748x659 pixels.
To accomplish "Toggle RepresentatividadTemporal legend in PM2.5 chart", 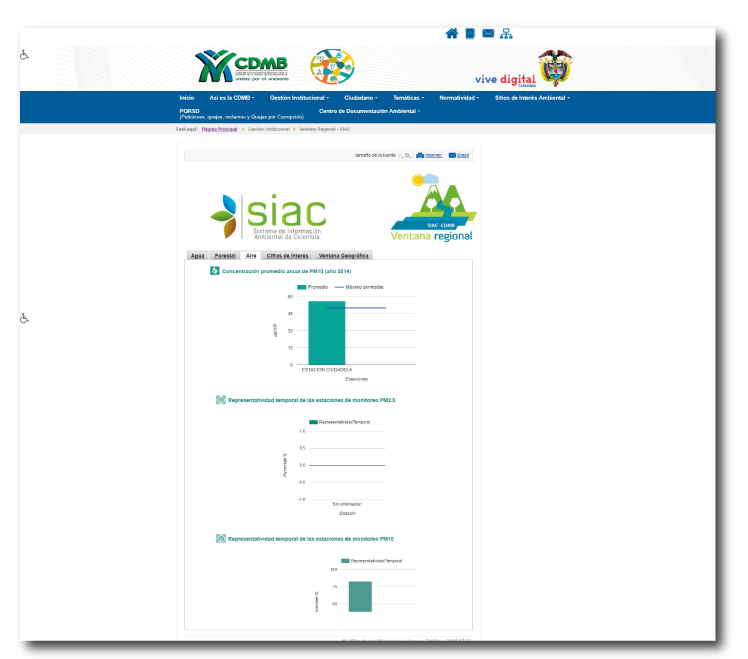I will pyautogui.click(x=338, y=422).
